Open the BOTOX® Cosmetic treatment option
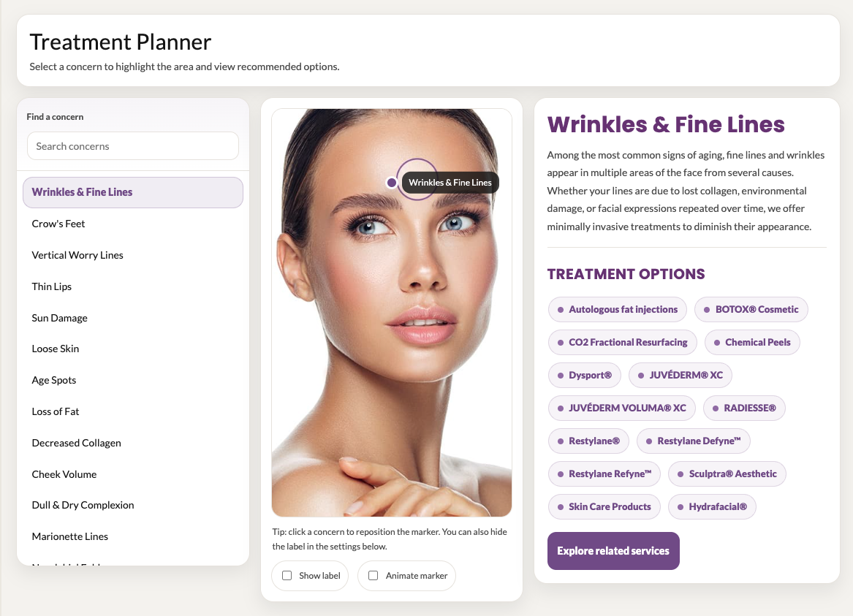The image size is (853, 616). tap(751, 309)
